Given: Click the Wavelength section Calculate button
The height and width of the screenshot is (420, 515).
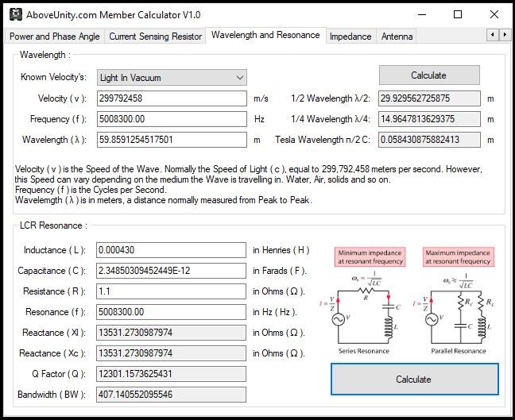Looking at the screenshot, I should (x=429, y=75).
